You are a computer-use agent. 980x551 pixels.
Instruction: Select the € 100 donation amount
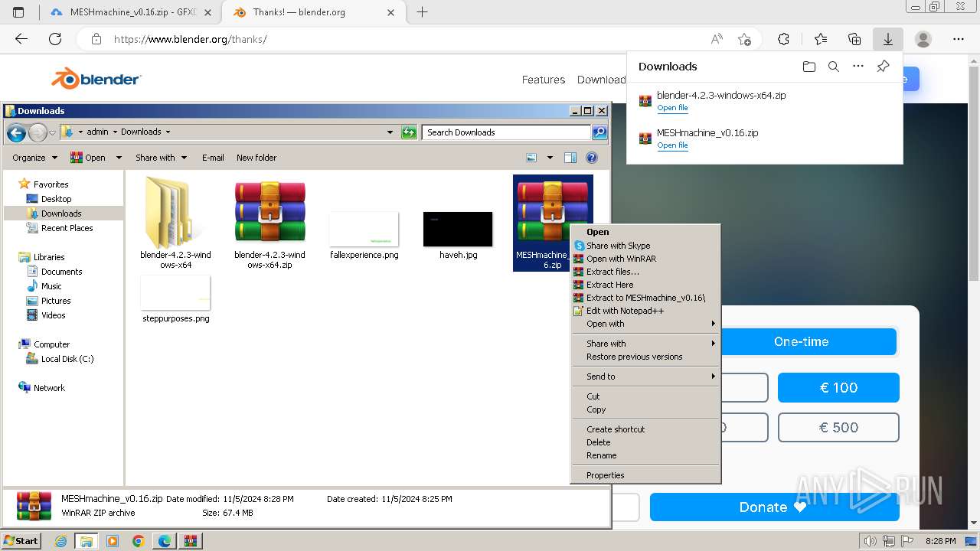coord(838,388)
